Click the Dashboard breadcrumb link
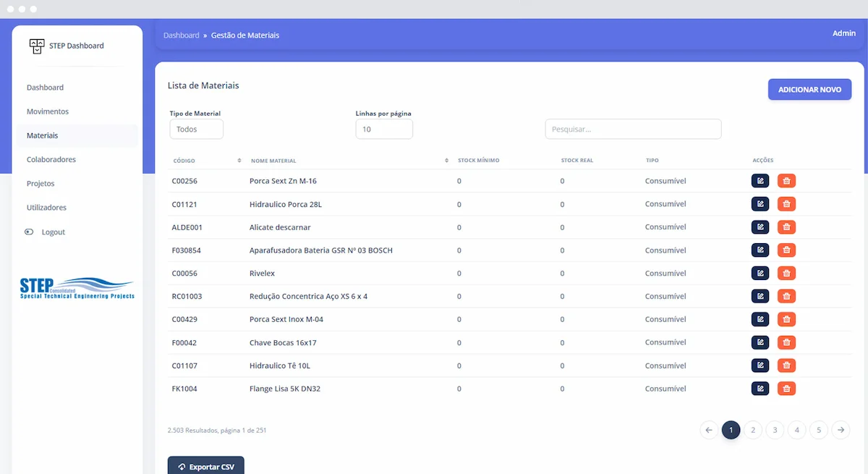 182,35
